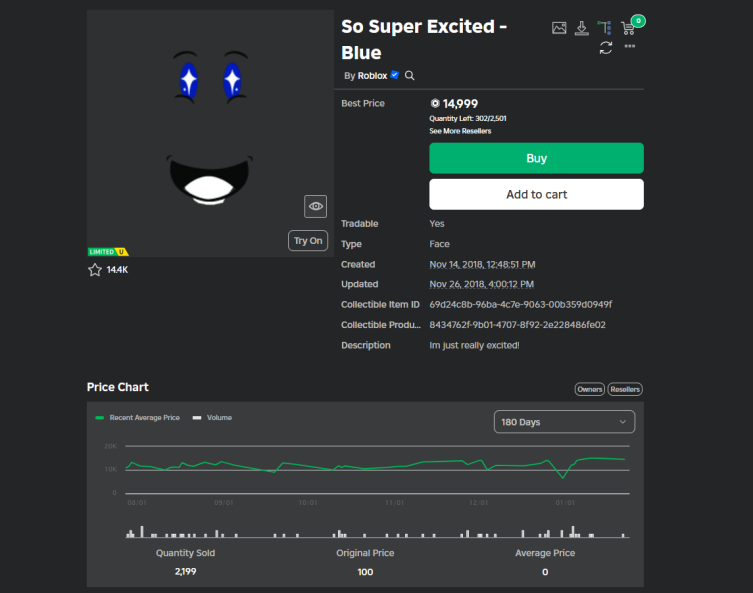Open the dependency tree icon
The width and height of the screenshot is (753, 593).
pos(605,28)
